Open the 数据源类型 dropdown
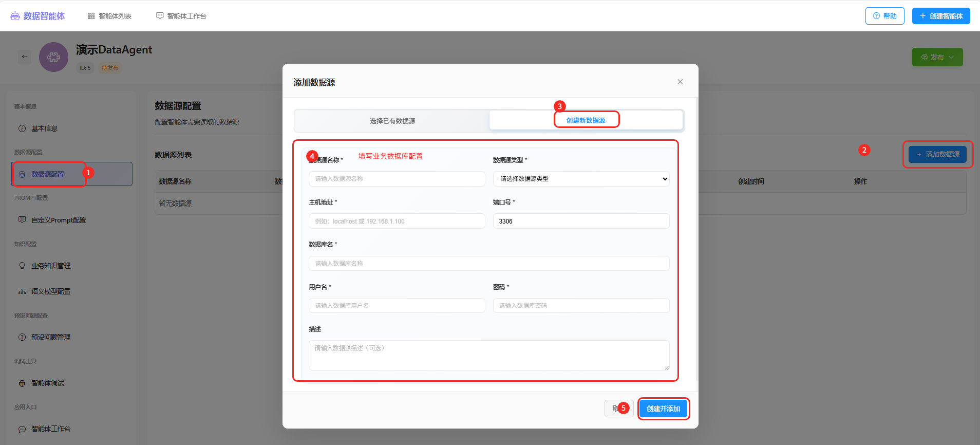The image size is (980, 445). click(x=581, y=179)
